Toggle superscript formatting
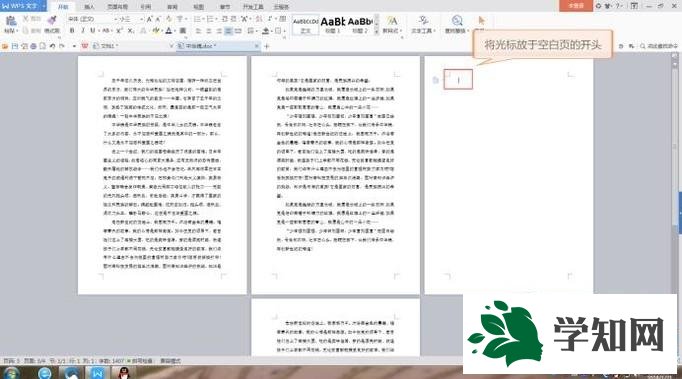 pos(119,31)
